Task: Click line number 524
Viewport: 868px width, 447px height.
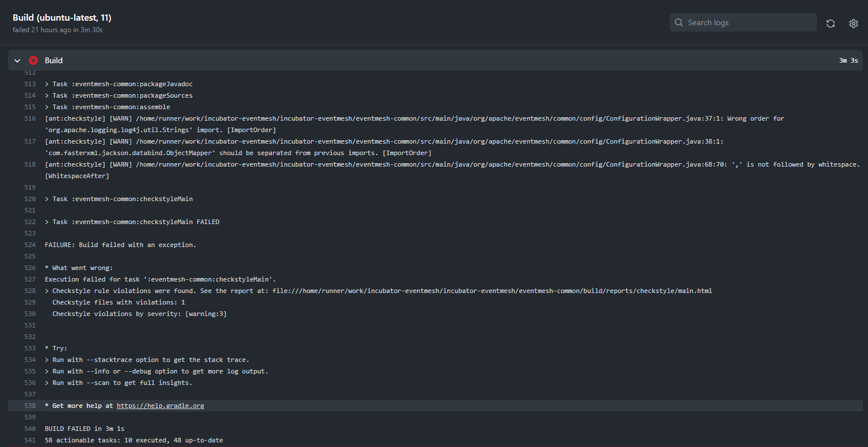Action: tap(30, 245)
